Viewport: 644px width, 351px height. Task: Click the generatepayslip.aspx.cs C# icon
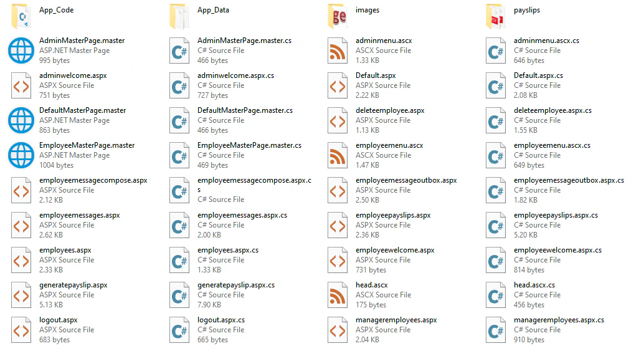tap(179, 295)
